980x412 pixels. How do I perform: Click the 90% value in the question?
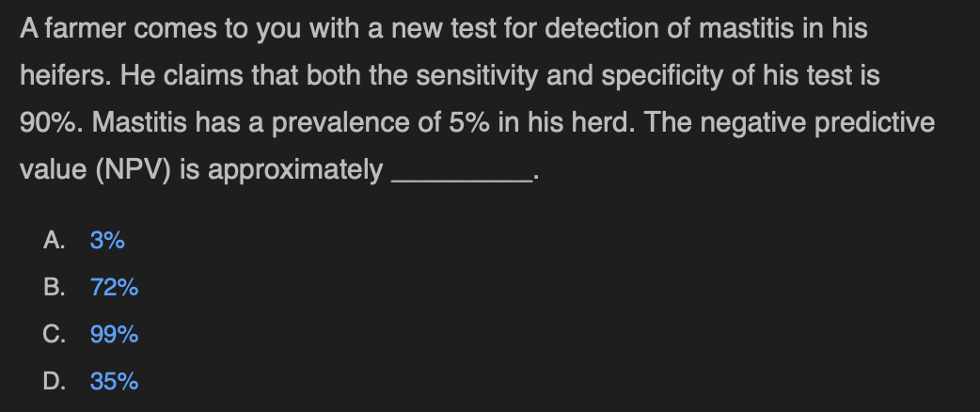(51, 122)
